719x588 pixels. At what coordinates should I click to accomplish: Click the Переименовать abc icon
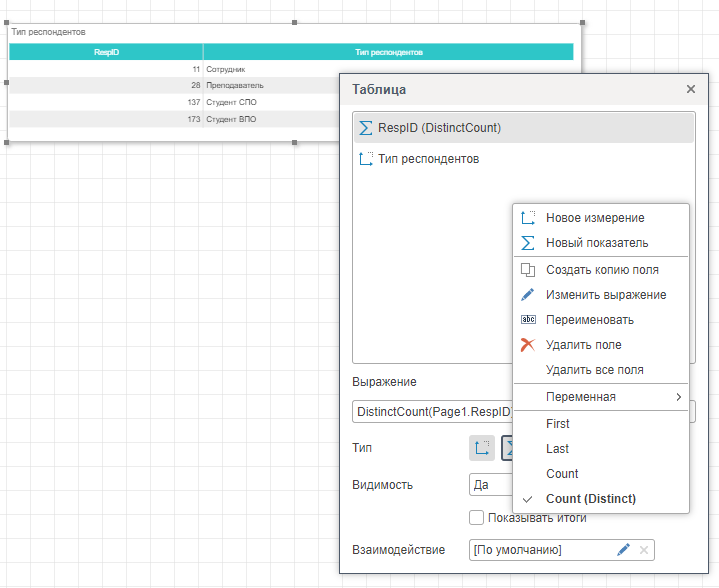[528, 320]
